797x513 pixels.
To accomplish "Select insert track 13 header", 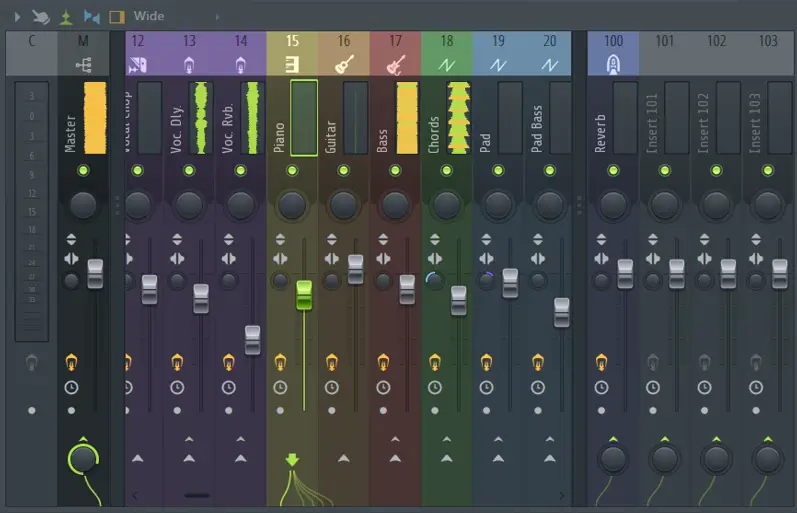I will [189, 41].
